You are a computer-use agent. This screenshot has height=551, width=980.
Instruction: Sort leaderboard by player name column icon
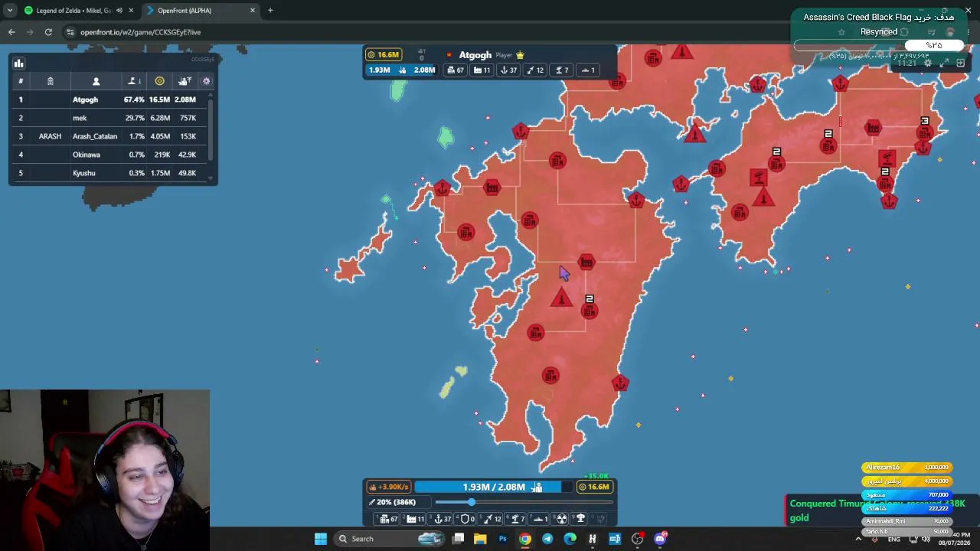[x=96, y=81]
